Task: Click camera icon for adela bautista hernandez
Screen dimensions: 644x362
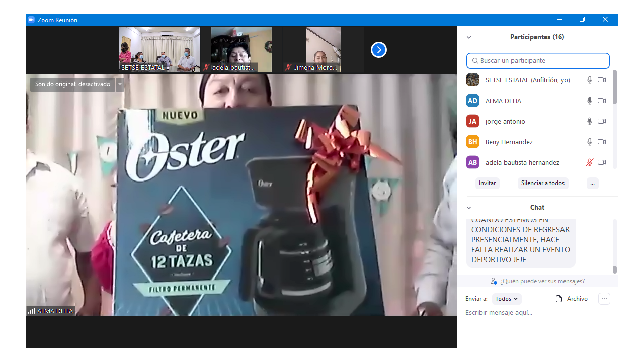Action: click(x=602, y=162)
